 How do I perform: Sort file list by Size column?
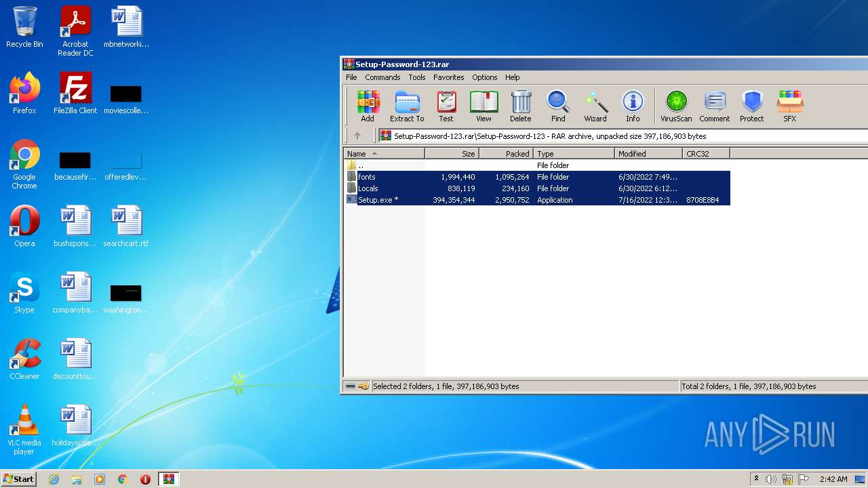tap(452, 154)
